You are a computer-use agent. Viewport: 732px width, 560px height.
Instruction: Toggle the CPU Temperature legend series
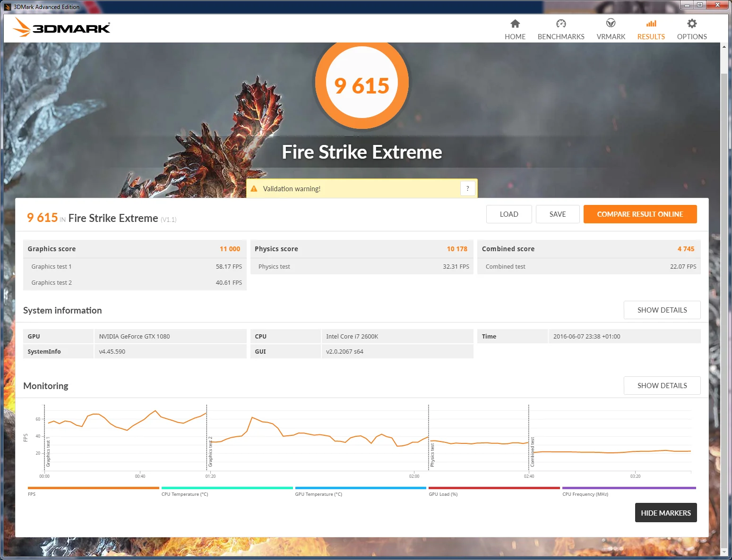[227, 491]
